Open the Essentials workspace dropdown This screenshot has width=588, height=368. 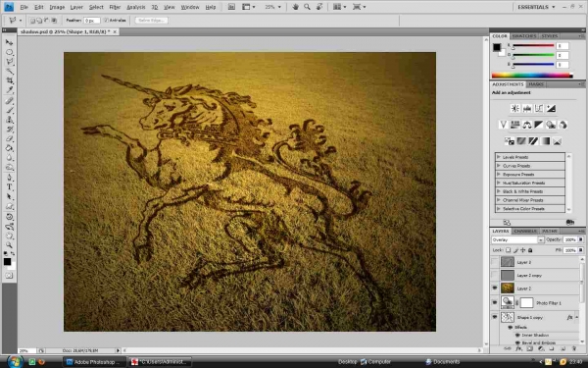536,7
